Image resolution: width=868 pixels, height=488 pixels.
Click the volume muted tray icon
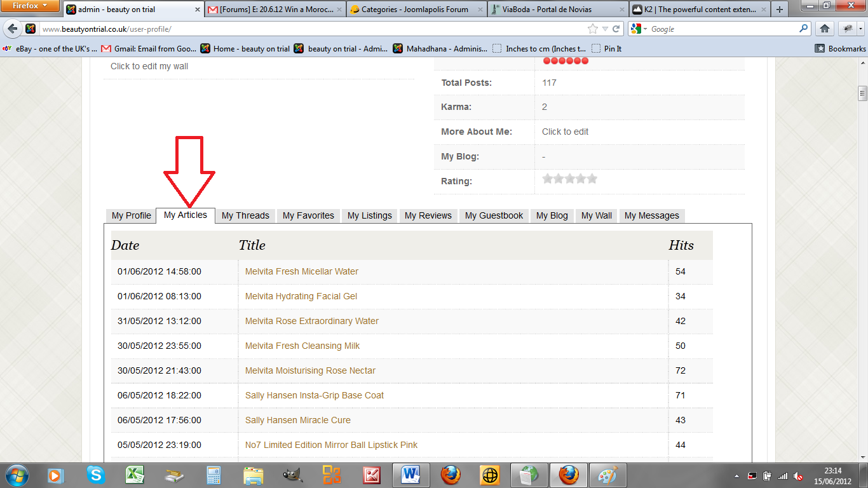point(798,475)
